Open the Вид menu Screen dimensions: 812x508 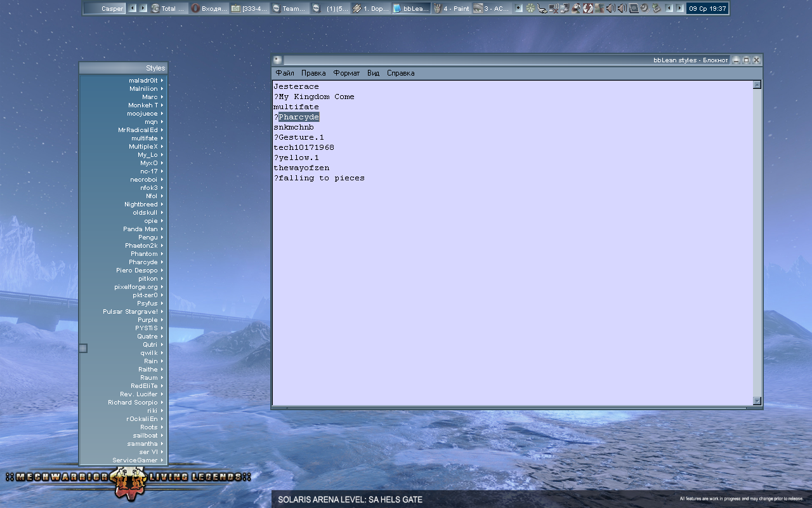pos(373,73)
